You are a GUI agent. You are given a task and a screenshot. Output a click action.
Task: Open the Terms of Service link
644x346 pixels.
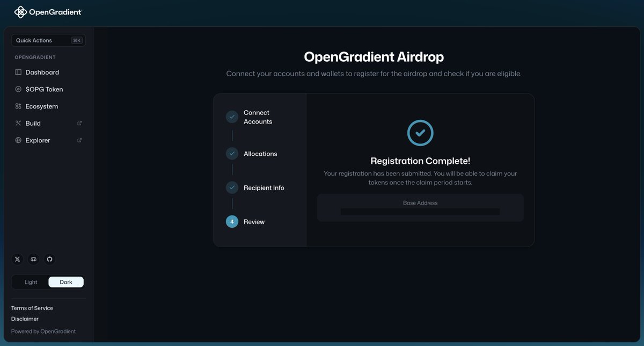point(32,308)
